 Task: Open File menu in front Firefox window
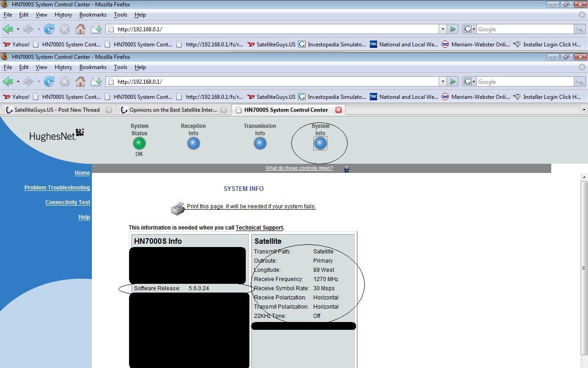[x=8, y=67]
